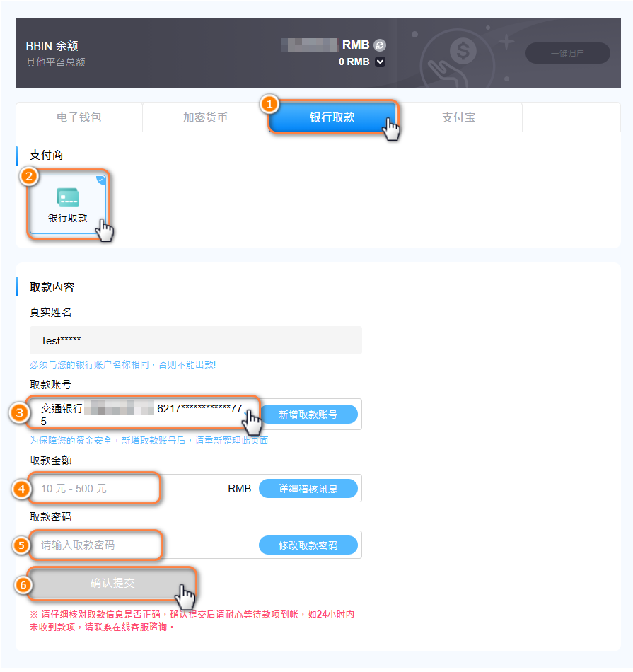Toggle the checkmark on 银行取款 provider card
The height and width of the screenshot is (672, 633).
point(100,180)
